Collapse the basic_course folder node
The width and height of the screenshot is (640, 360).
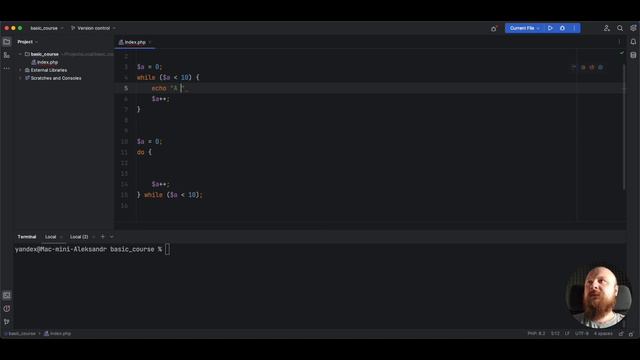click(20, 54)
